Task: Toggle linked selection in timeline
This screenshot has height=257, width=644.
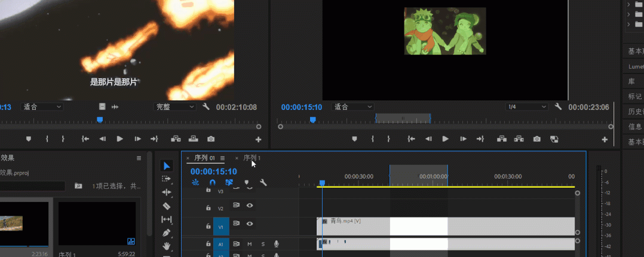Action: click(x=229, y=182)
